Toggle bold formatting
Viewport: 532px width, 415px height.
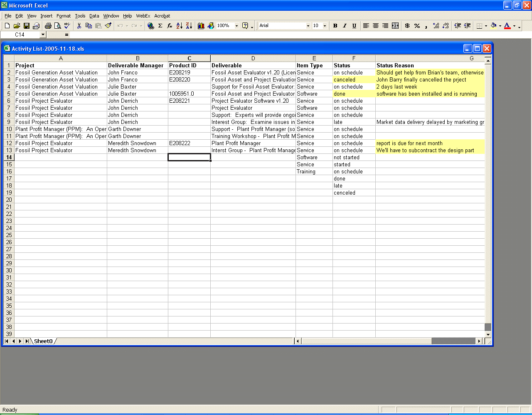(x=335, y=26)
